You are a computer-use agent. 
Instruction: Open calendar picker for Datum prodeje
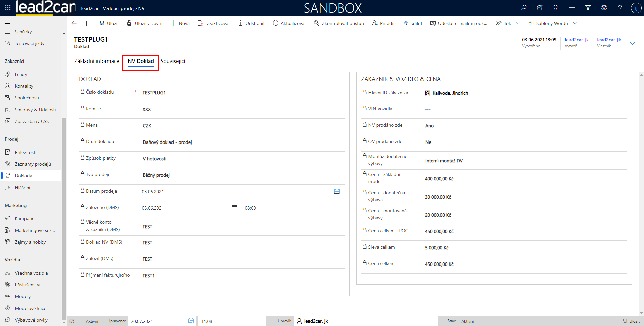click(x=337, y=191)
